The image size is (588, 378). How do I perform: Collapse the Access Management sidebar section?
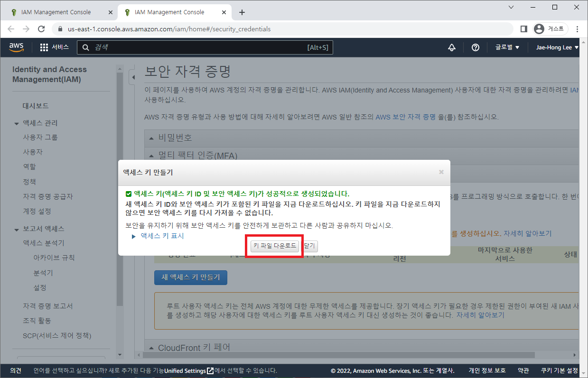pyautogui.click(x=17, y=123)
